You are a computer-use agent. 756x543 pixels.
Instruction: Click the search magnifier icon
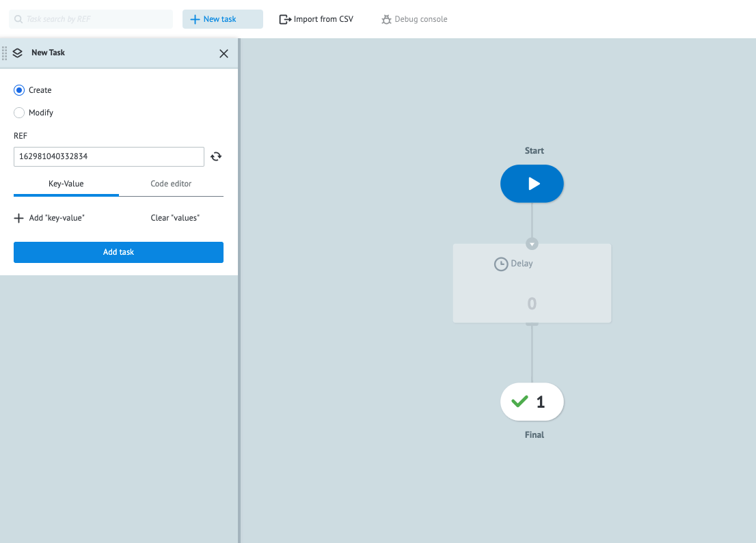tap(20, 18)
